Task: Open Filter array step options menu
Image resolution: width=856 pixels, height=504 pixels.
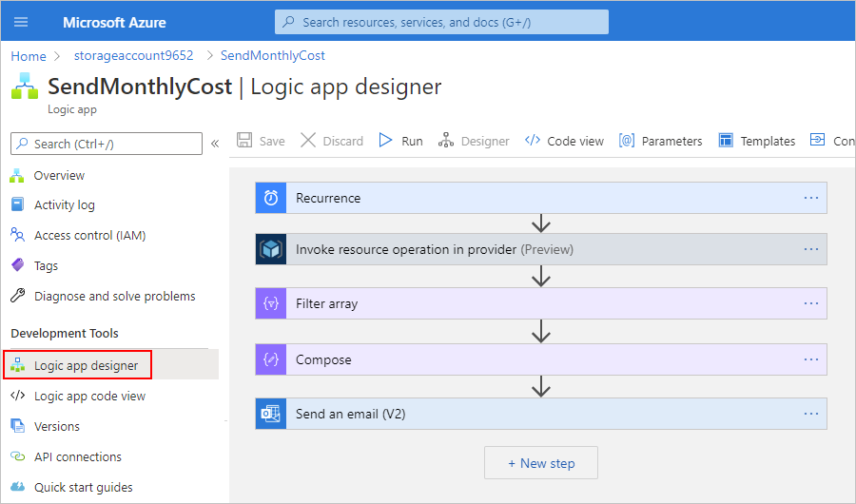Action: point(810,304)
